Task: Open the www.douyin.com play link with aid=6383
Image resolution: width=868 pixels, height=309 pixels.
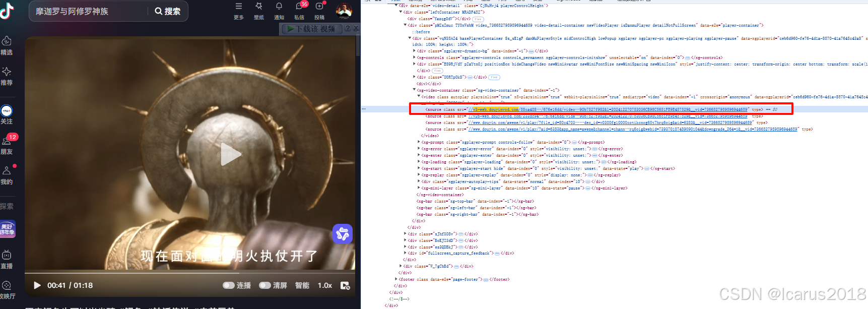Action: click(633, 129)
